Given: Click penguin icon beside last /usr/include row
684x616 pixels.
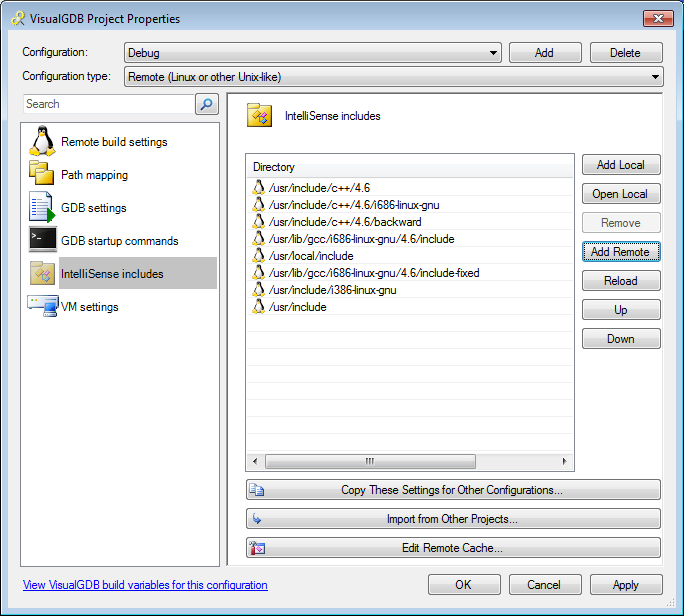Looking at the screenshot, I should [259, 307].
